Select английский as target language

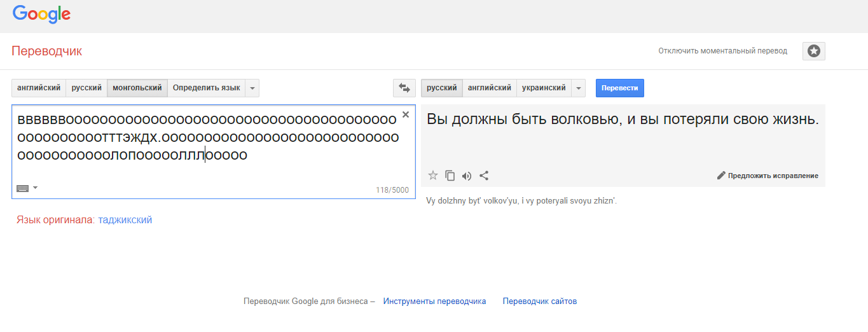pos(490,88)
